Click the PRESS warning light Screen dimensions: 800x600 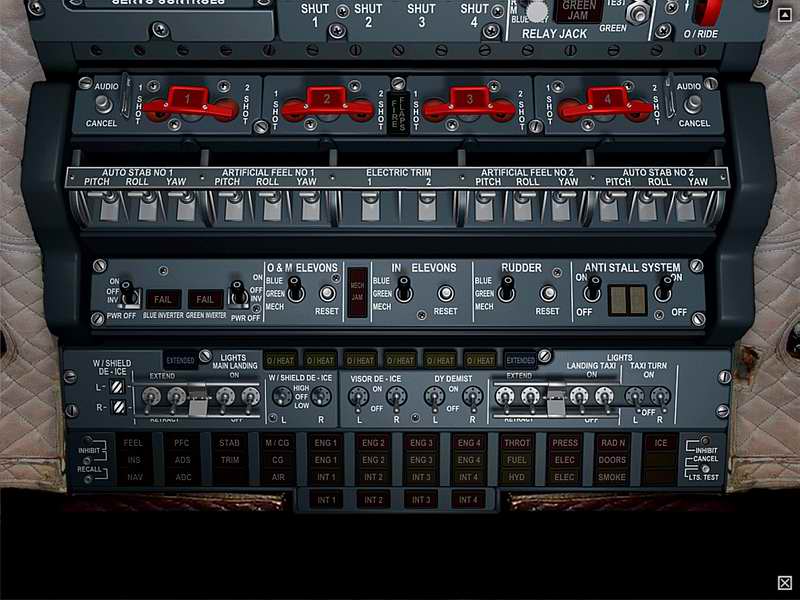tap(564, 443)
